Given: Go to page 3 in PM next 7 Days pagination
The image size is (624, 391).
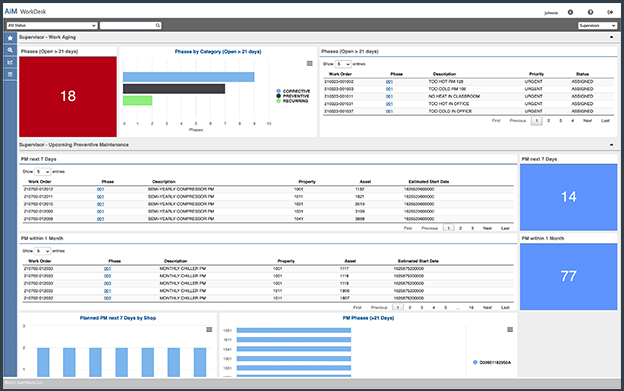Looking at the screenshot, I should click(472, 228).
